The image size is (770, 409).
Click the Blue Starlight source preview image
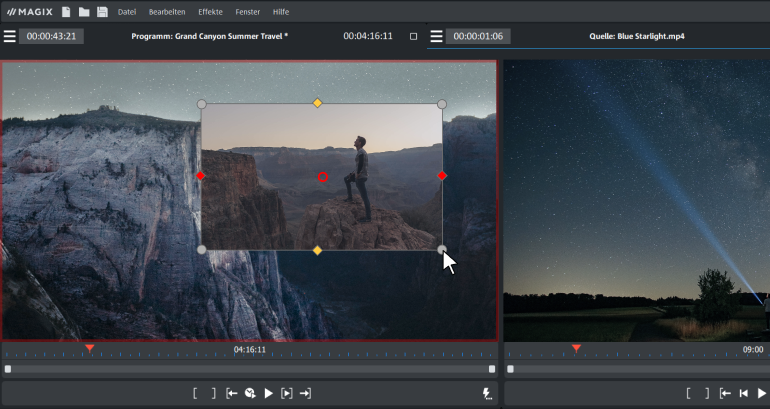tap(636, 200)
